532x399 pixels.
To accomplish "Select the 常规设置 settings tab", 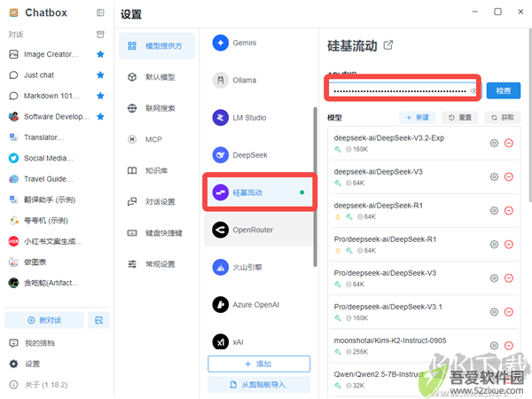I will (157, 264).
